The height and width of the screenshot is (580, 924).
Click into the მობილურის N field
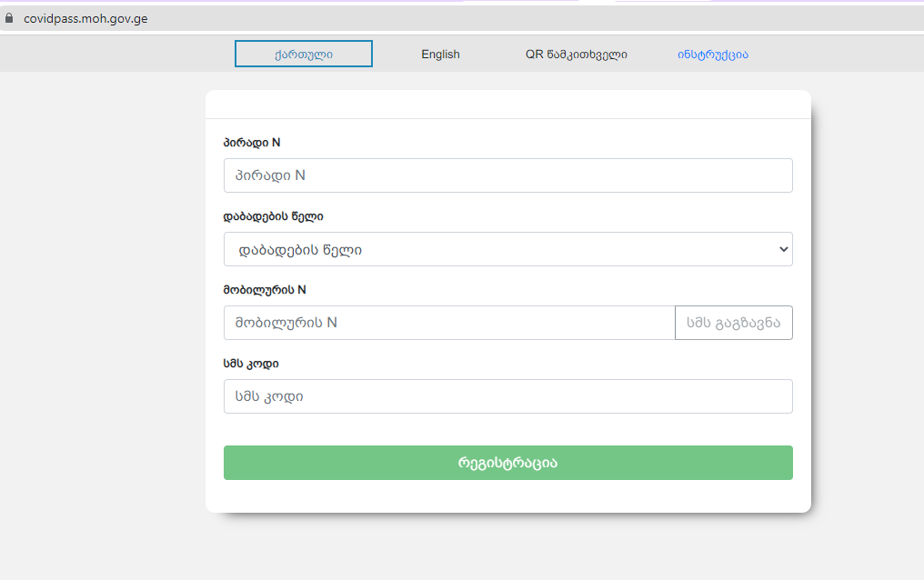pos(449,323)
